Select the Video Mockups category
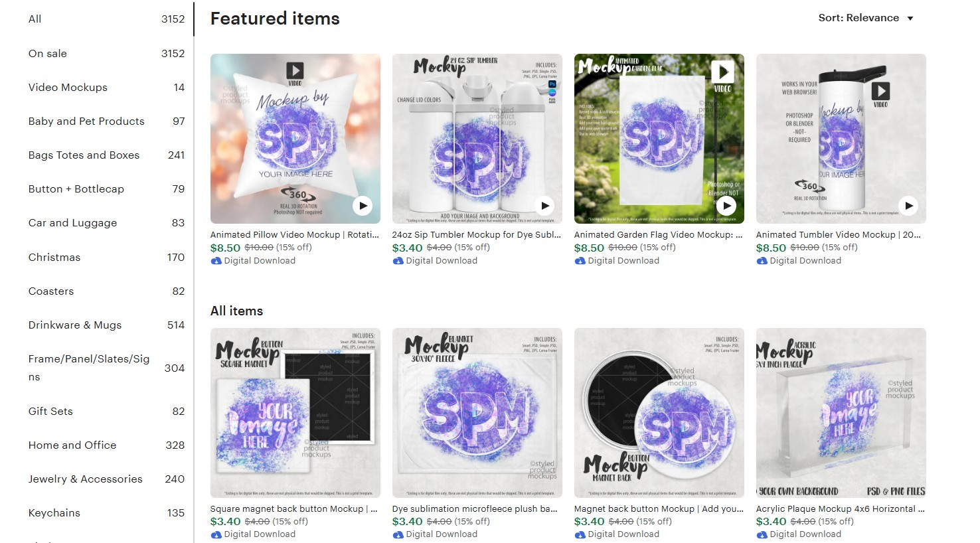 click(106, 88)
